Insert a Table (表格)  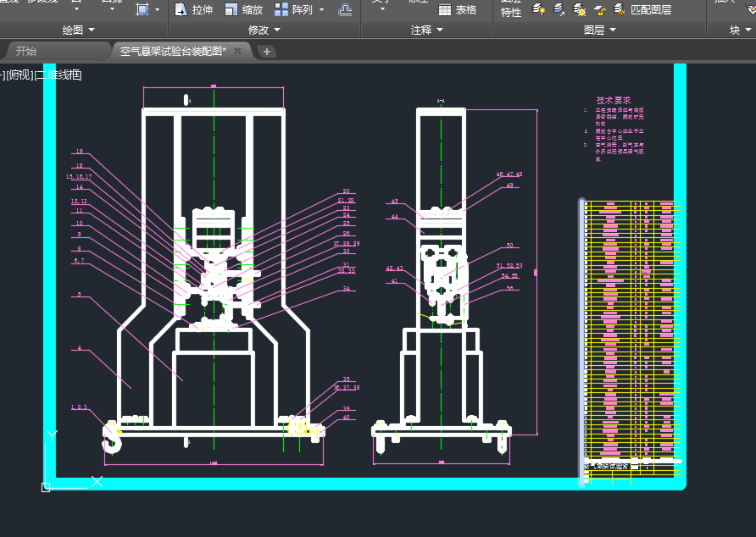[x=458, y=10]
